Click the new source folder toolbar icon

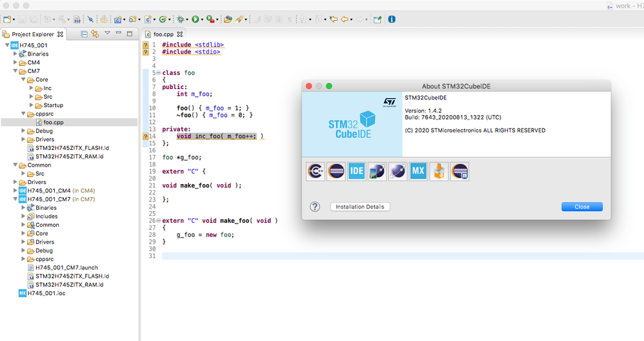[133, 19]
